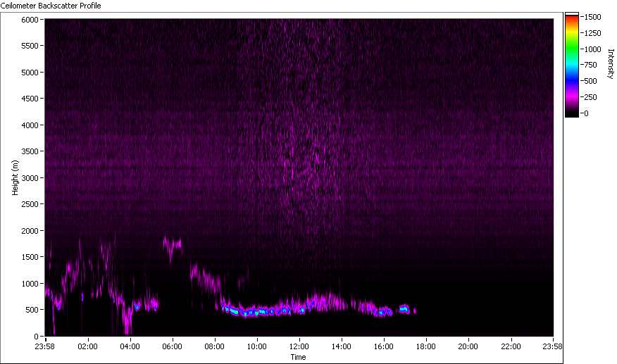Viewport: 617px width, 364px height.
Task: Click the 1500 height tick label
Action: coord(30,256)
